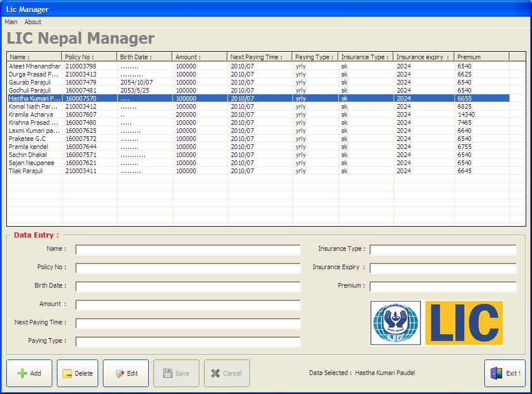Click the Edit button label

coord(132,373)
